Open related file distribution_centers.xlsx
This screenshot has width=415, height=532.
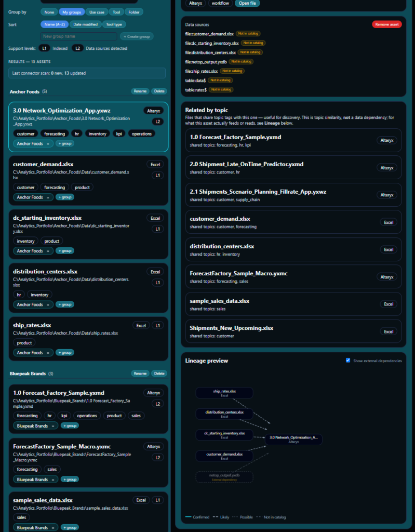click(293, 249)
